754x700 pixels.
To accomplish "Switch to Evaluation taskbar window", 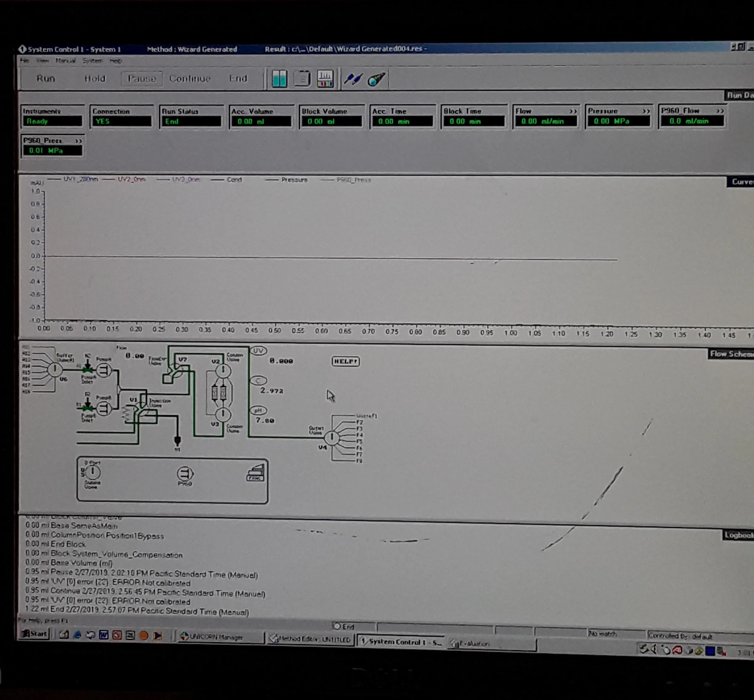I will tap(492, 644).
